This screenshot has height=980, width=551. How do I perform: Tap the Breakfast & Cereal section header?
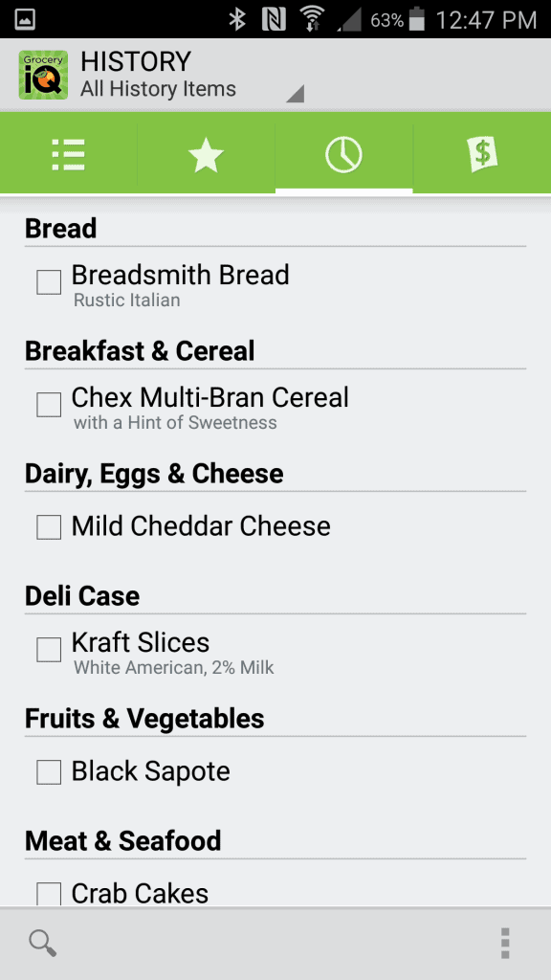(x=140, y=351)
